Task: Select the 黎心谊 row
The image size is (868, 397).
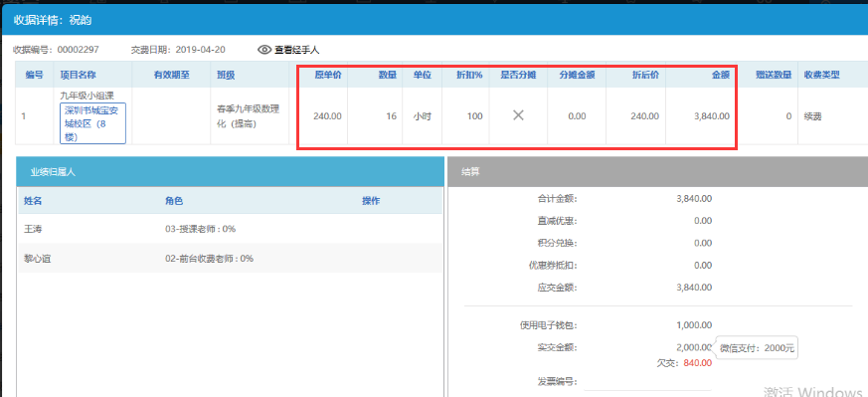Action: (231, 258)
